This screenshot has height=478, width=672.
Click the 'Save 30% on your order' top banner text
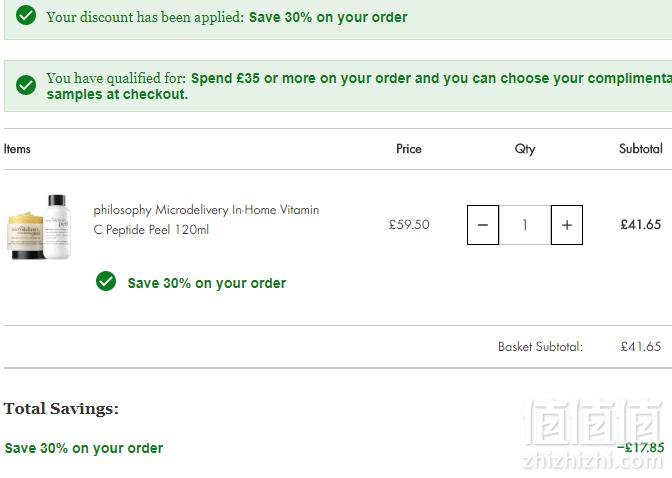(328, 17)
